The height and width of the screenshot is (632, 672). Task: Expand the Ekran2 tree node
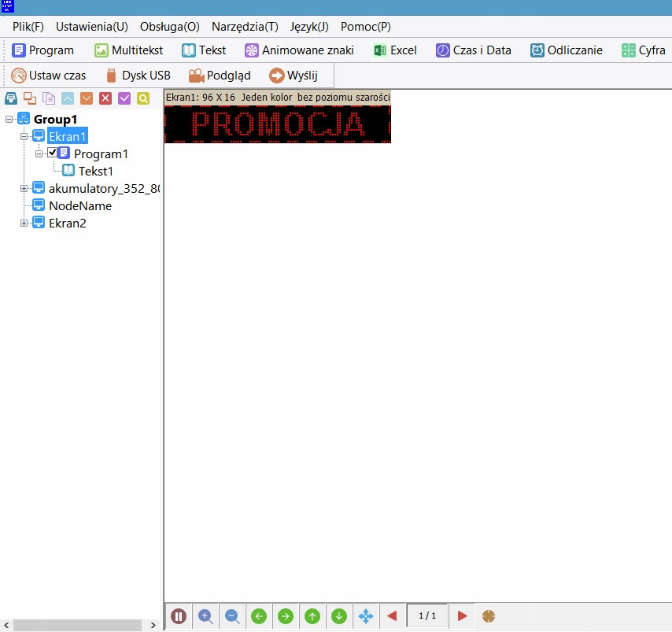pyautogui.click(x=24, y=223)
